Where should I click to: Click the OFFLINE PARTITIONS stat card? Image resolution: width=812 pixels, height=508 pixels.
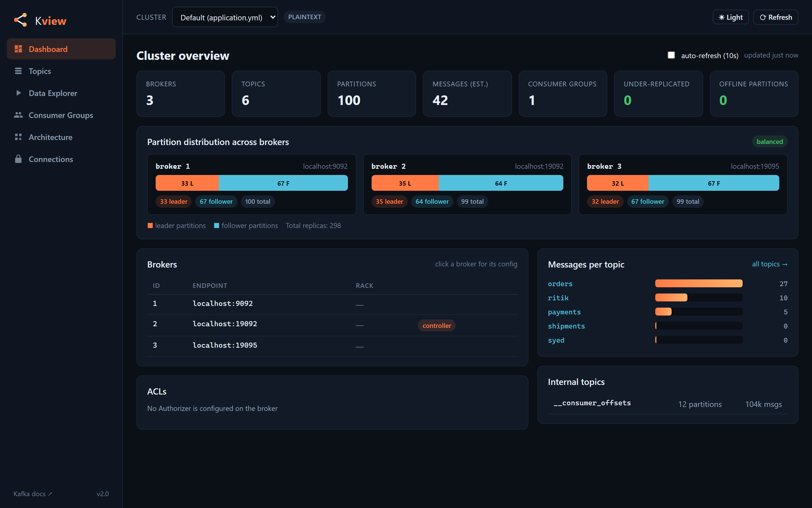[x=754, y=93]
